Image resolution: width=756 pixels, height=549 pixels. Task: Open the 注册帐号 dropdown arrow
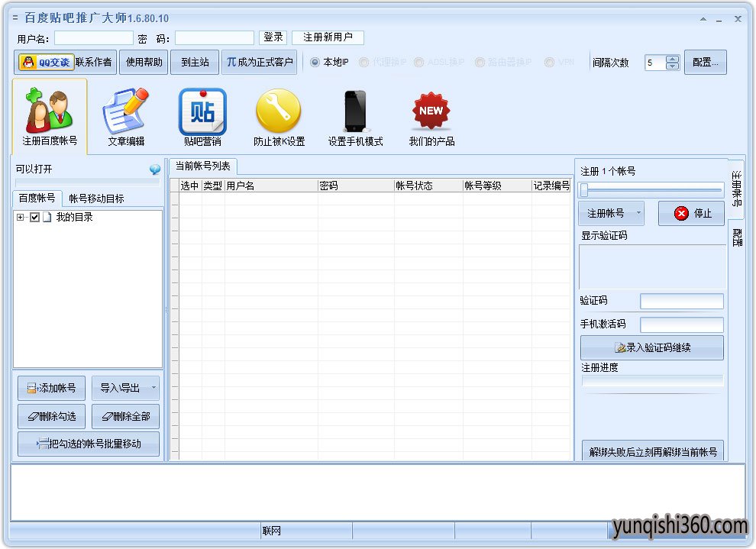pyautogui.click(x=638, y=213)
